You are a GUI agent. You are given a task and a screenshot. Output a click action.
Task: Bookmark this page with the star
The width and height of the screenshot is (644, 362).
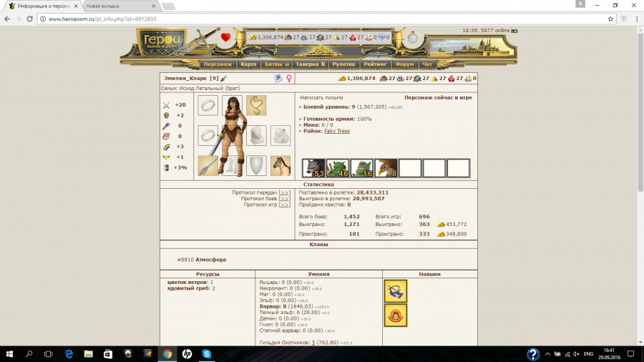point(610,19)
